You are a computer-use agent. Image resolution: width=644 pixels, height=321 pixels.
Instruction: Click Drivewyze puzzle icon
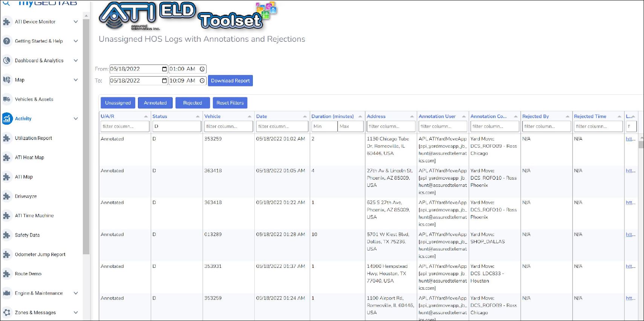pyautogui.click(x=6, y=196)
